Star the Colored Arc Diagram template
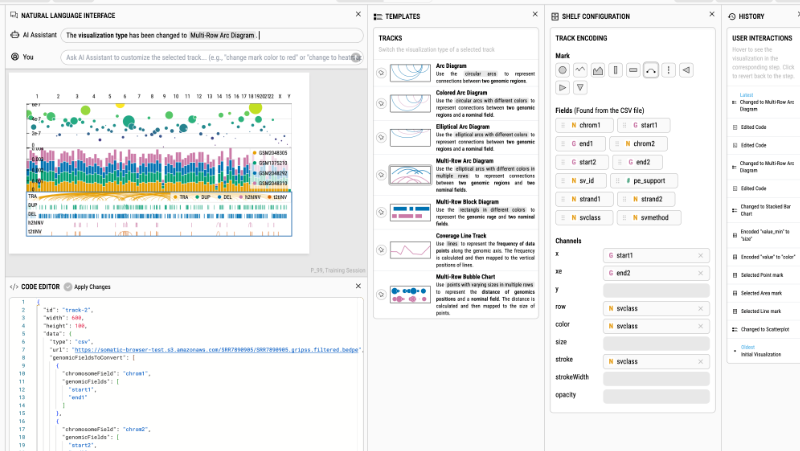800x451 pixels. (381, 104)
